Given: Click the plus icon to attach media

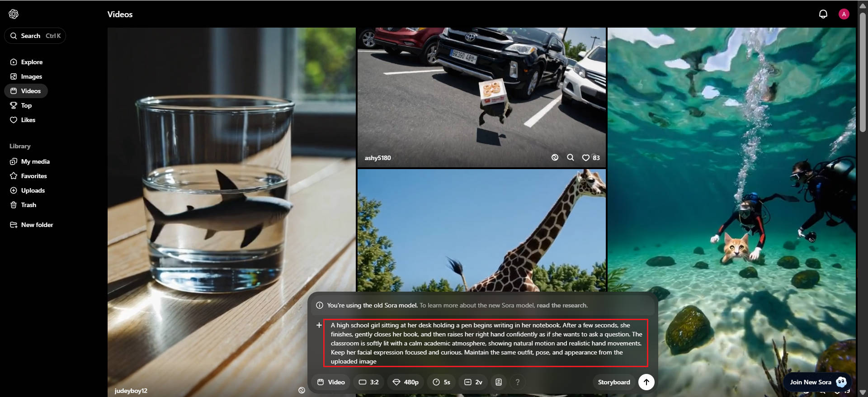Looking at the screenshot, I should pos(319,325).
